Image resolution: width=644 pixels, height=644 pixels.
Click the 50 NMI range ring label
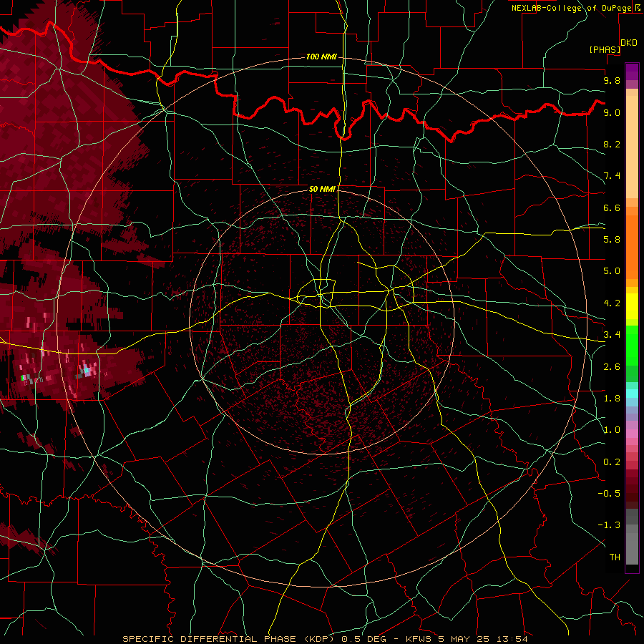(322, 189)
